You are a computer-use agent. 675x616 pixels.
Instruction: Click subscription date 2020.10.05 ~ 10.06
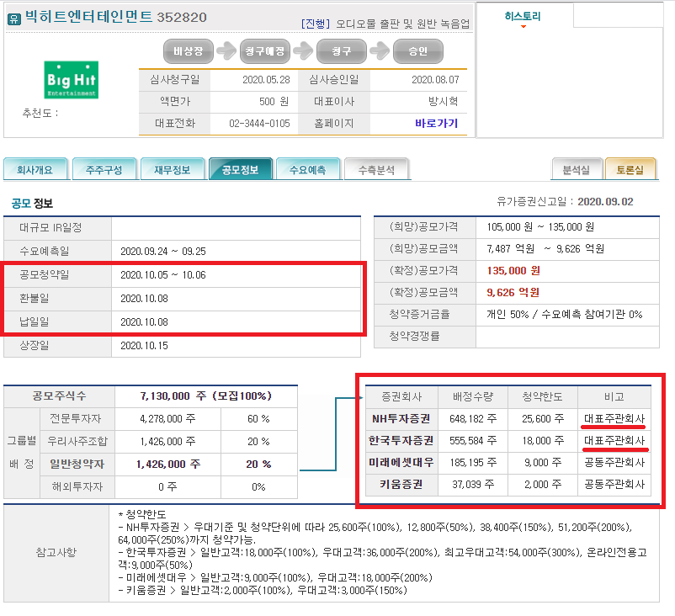[x=163, y=275]
